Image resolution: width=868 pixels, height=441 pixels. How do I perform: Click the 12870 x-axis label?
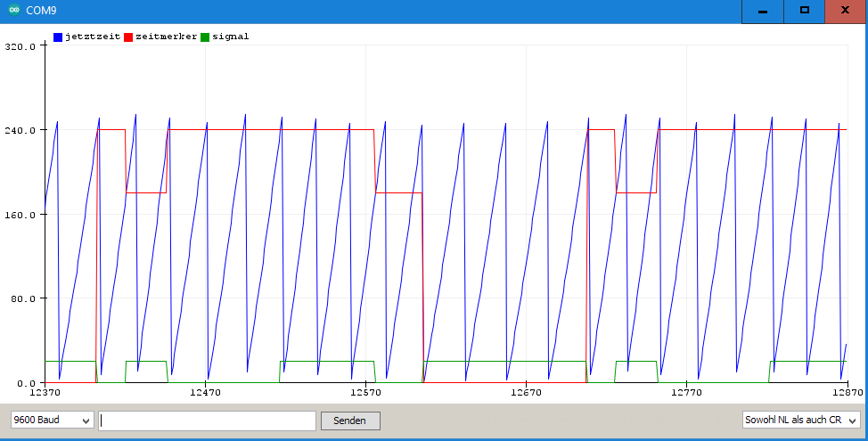(x=848, y=392)
